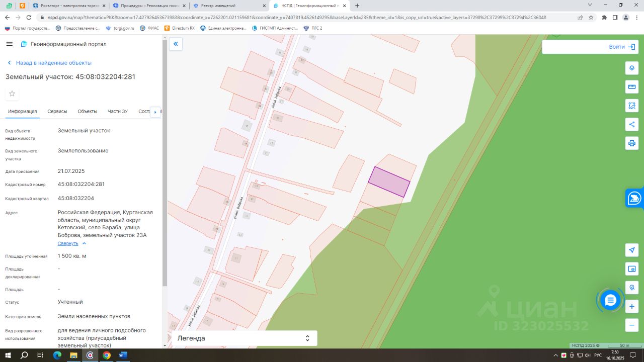Open the torgi.gov.ru bookmark

(120, 28)
